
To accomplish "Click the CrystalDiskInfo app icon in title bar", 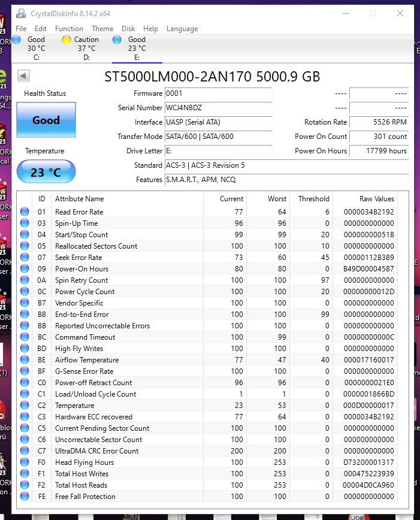I will pos(21,13).
